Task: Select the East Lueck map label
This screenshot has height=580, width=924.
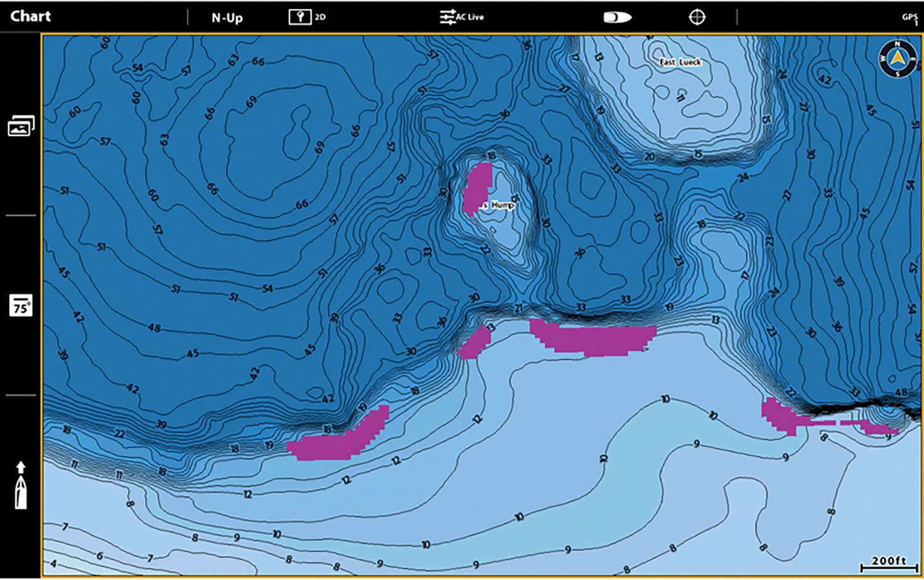Action: click(680, 62)
